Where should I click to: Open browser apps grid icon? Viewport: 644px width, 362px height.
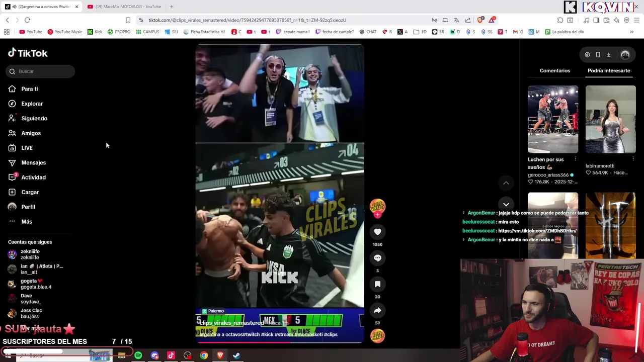click(x=7, y=32)
